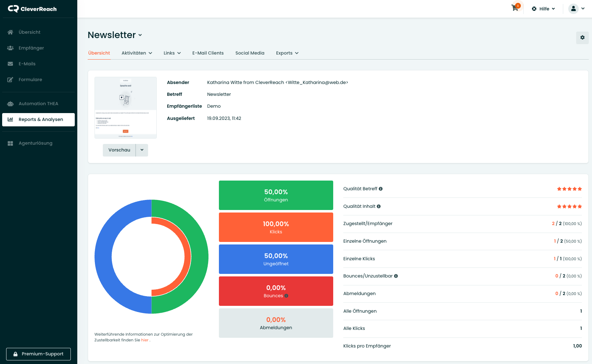The height and width of the screenshot is (364, 592).
Task: Click the delivery date 19.09.2023, 11:42
Action: pos(224,118)
